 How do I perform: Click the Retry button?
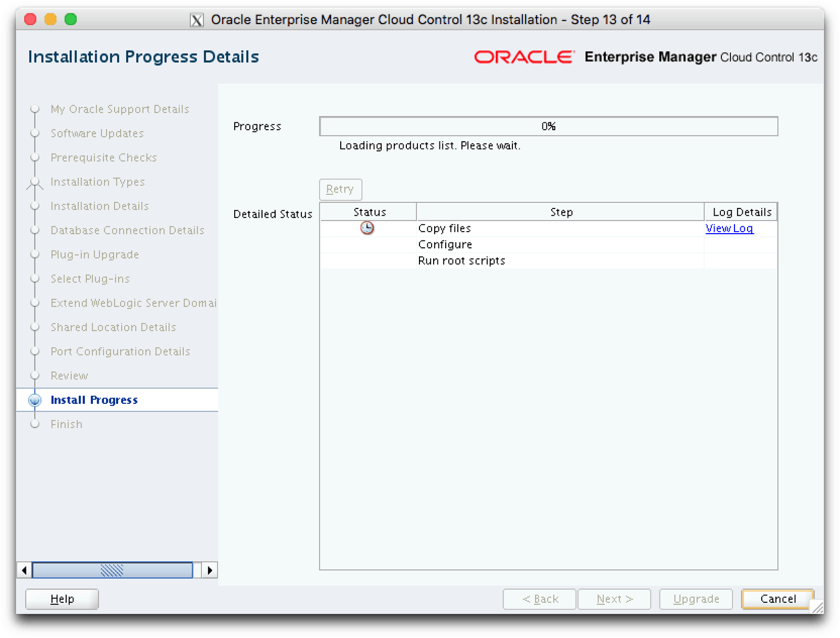[x=340, y=189]
